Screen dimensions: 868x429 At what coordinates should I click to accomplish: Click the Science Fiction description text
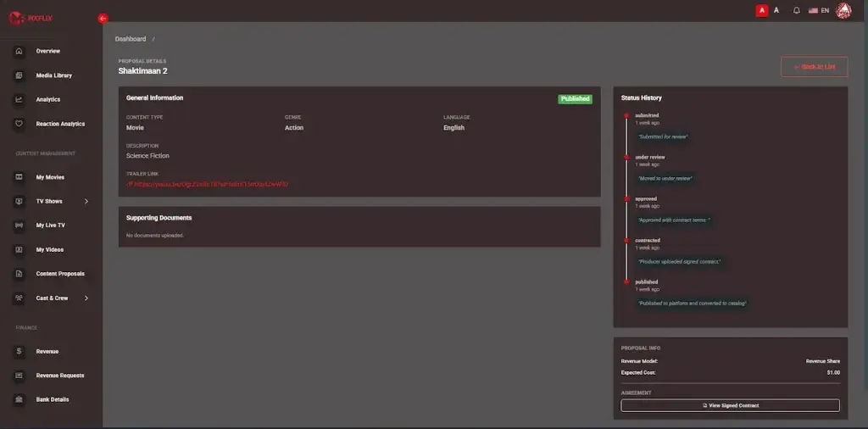(x=147, y=155)
